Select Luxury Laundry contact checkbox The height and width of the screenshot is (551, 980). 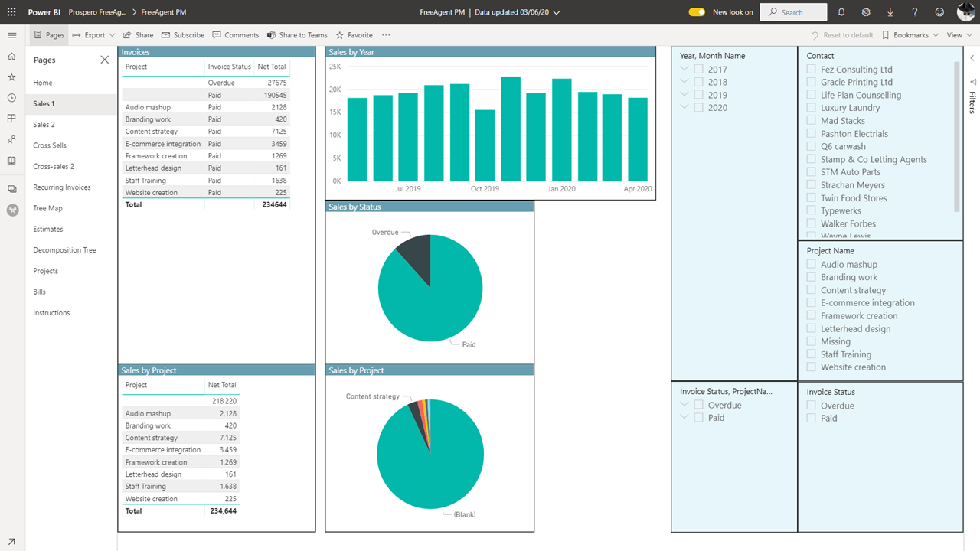coord(811,108)
